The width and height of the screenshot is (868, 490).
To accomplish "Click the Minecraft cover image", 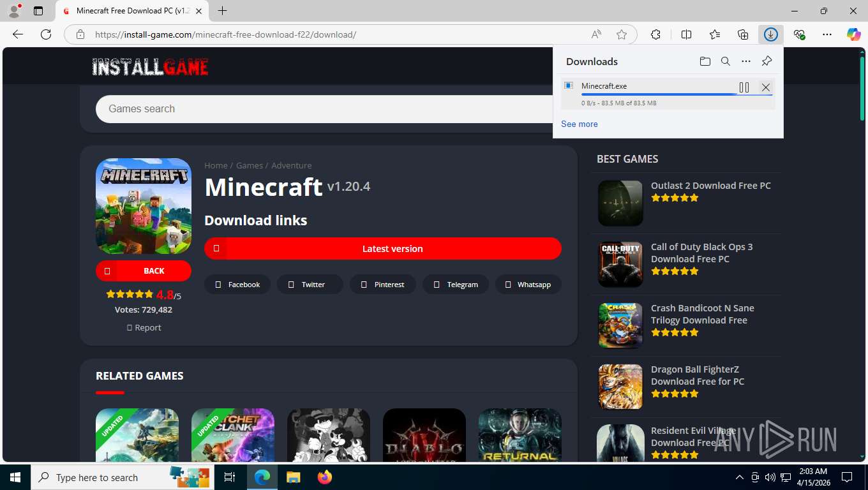I will (144, 206).
